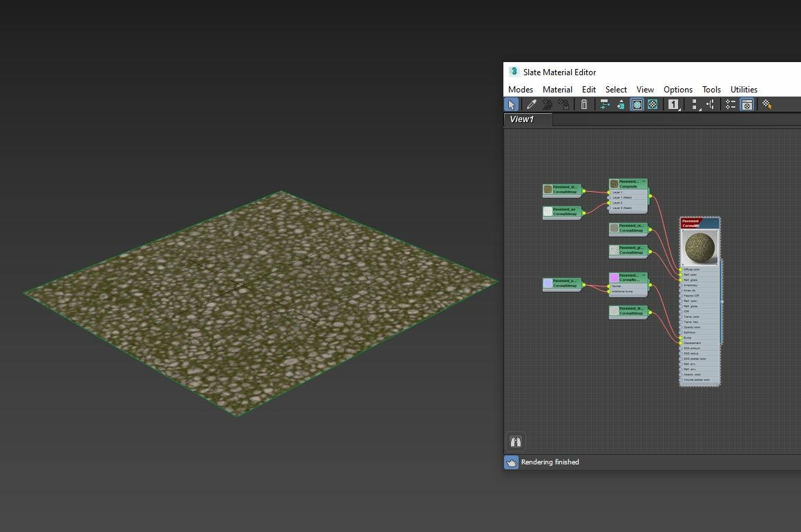Select the node selection arrow tool
Image resolution: width=801 pixels, height=532 pixels.
click(511, 104)
